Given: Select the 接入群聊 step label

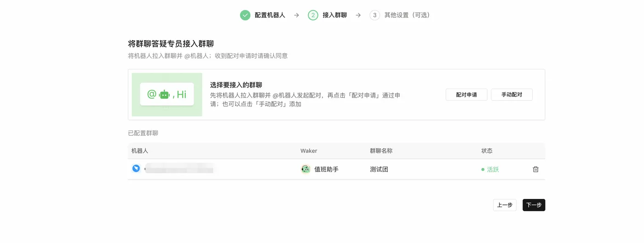Looking at the screenshot, I should [x=335, y=15].
